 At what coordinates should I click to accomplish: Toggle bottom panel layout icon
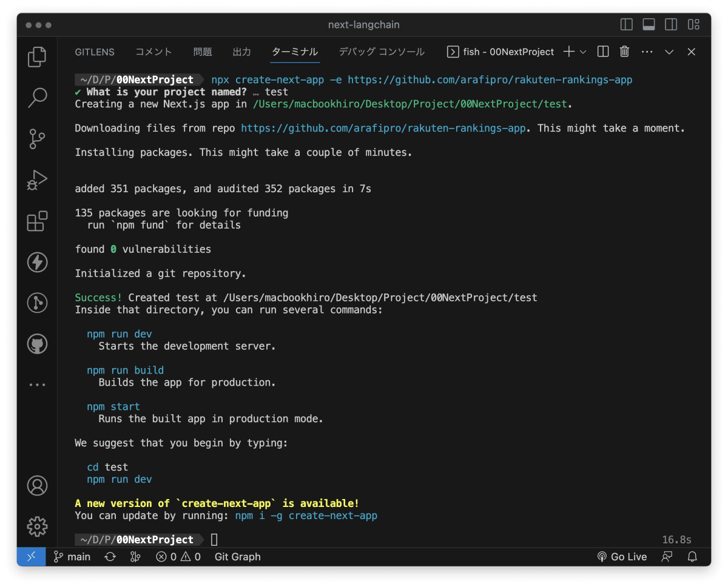(x=649, y=25)
